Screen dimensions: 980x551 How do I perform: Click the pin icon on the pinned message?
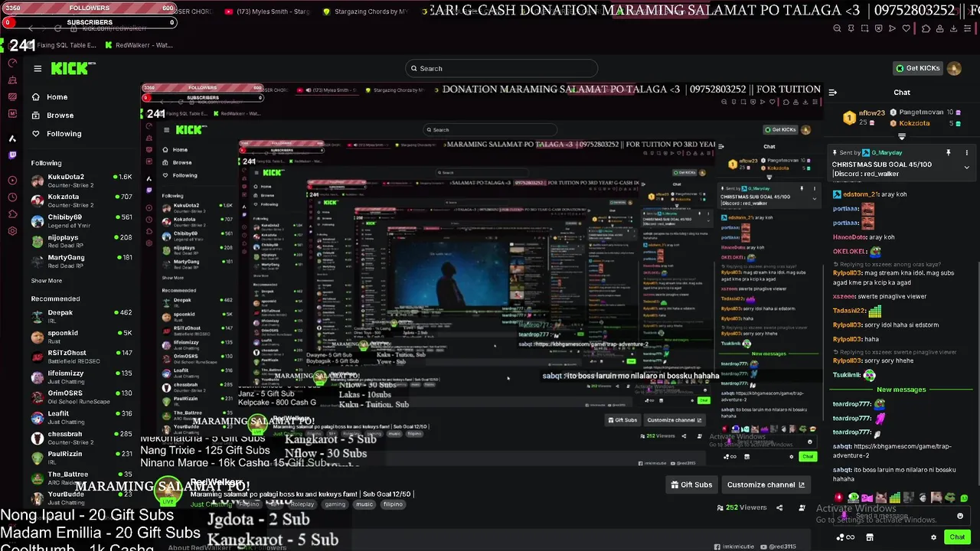pos(948,153)
